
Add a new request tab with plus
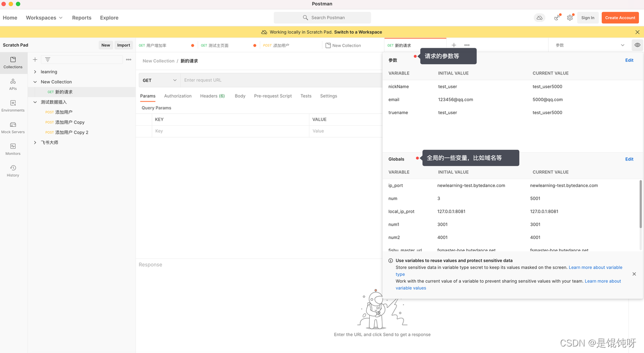click(454, 45)
